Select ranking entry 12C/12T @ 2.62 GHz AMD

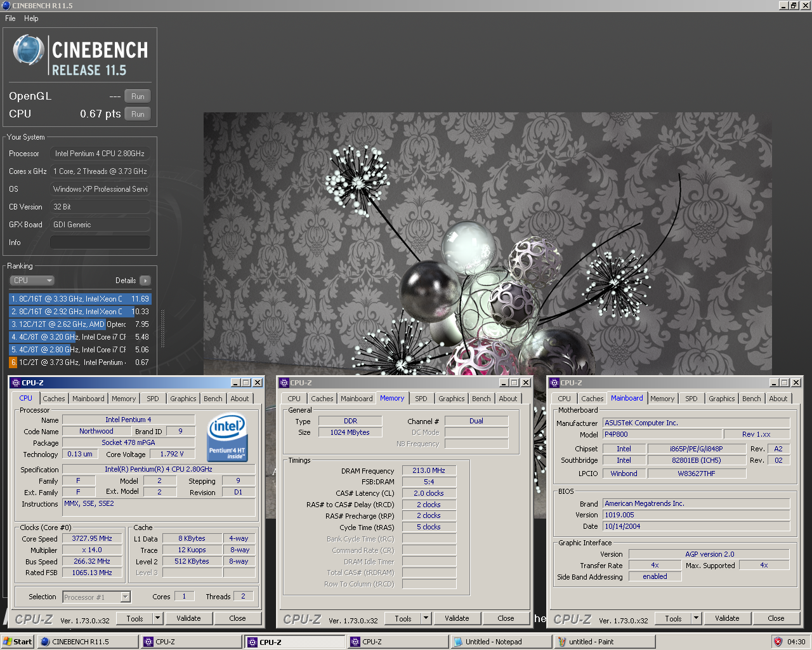coord(80,324)
